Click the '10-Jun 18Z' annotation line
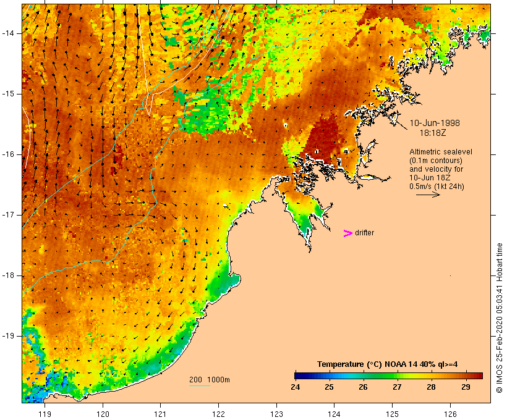 (x=430, y=178)
